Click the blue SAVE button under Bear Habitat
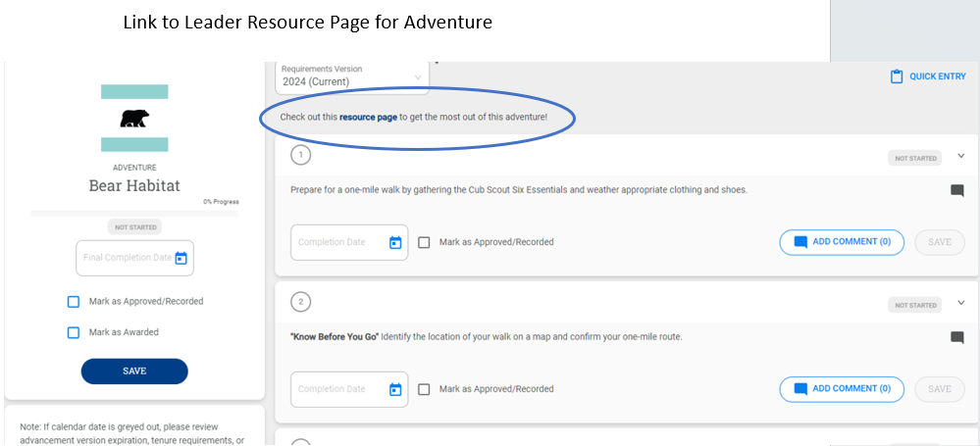Image resolution: width=980 pixels, height=446 pixels. click(x=134, y=372)
